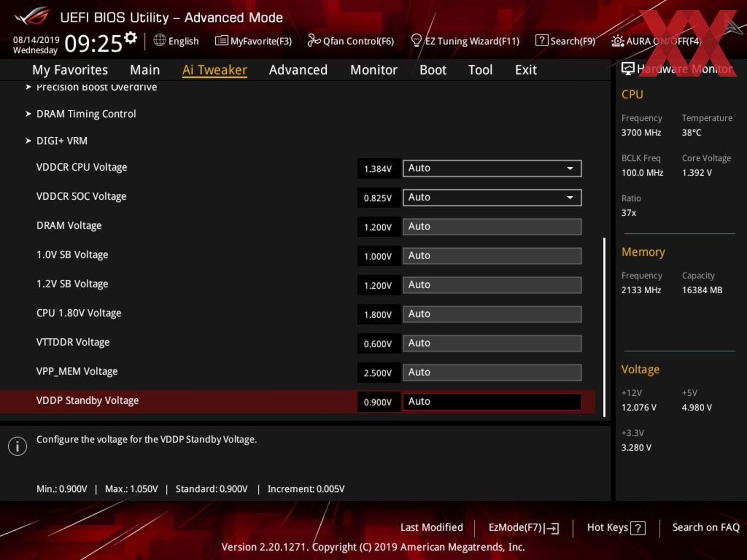Select the Ai Tweaker tab
747x560 pixels.
(x=215, y=70)
